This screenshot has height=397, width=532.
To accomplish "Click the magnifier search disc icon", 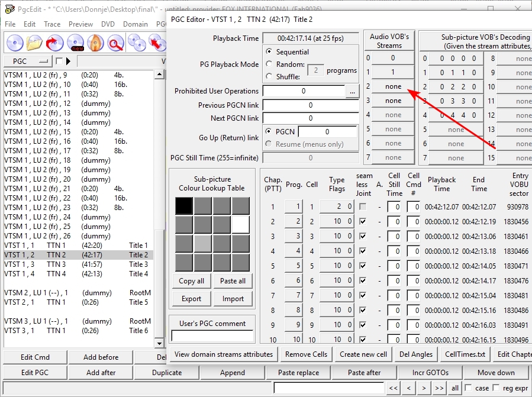I will 115,43.
